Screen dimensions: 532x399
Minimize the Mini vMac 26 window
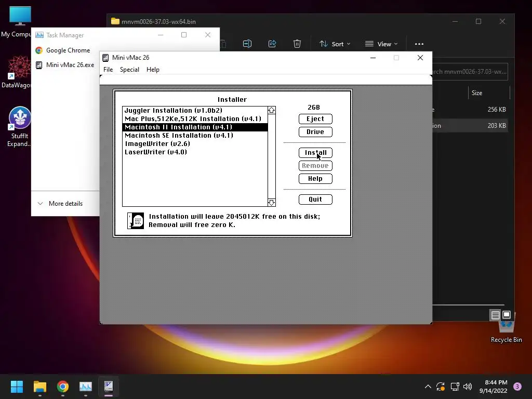point(373,58)
